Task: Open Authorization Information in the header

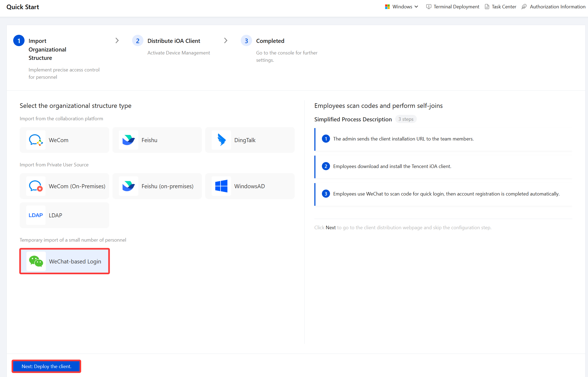Action: (554, 7)
